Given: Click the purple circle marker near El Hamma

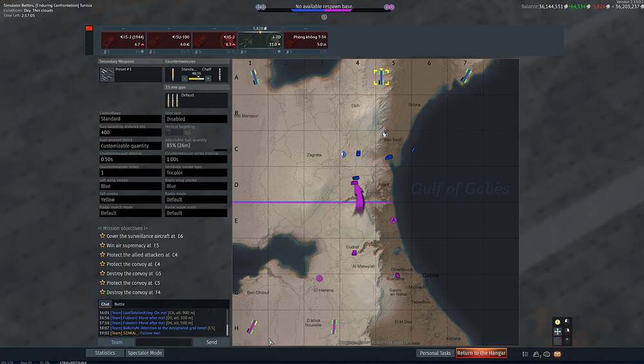Looking at the screenshot, I should coord(319,278).
